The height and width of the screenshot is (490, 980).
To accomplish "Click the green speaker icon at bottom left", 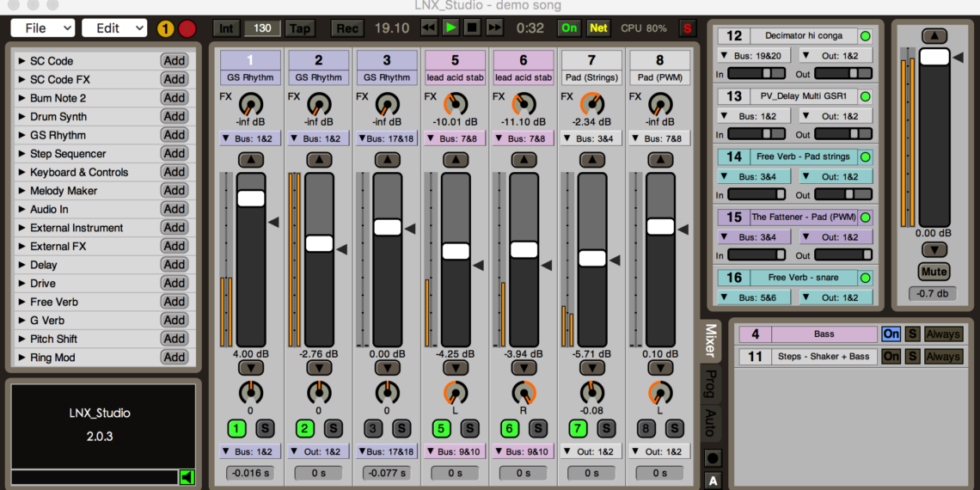I will point(187,477).
